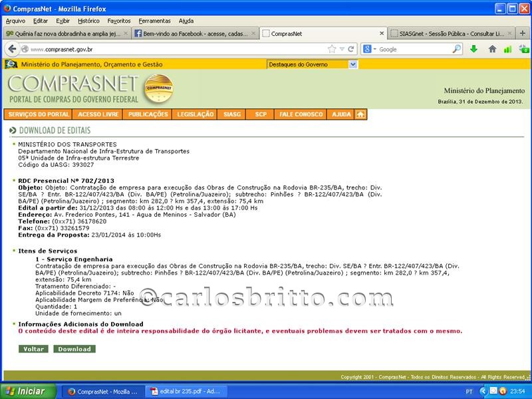This screenshot has height=399, width=532.
Task: Close the ComprasNet tab
Action: pyautogui.click(x=382, y=33)
